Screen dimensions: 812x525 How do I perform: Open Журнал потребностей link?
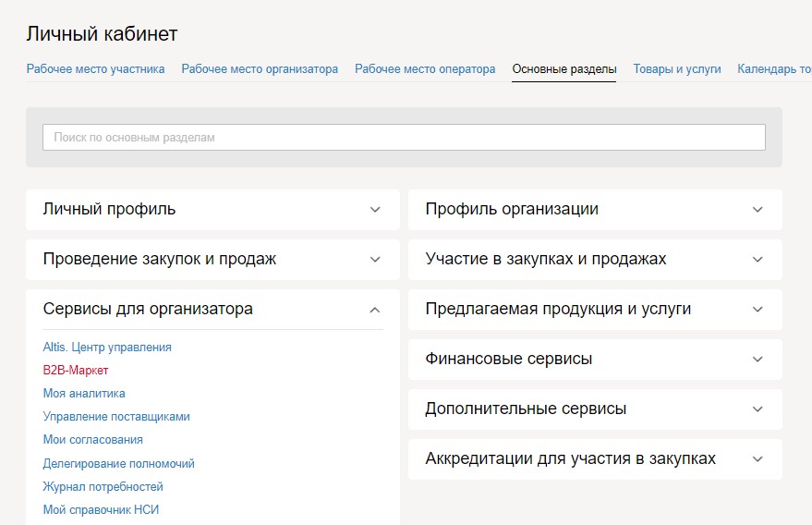(103, 487)
